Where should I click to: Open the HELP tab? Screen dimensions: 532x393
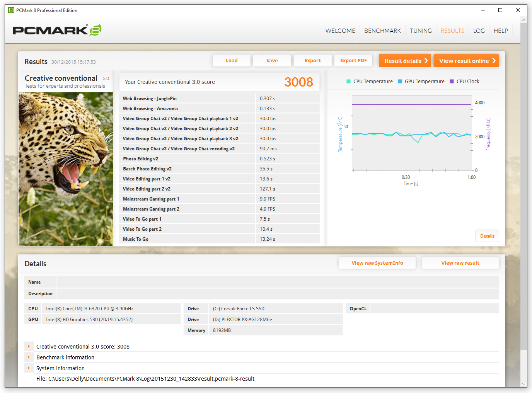click(501, 31)
